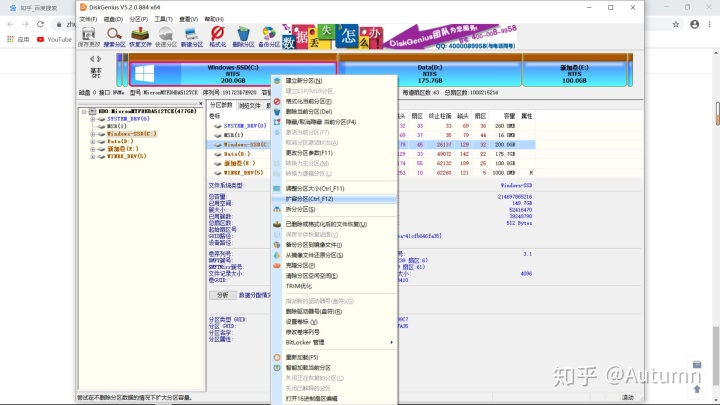Switch to the 浏览文件 tab
Screen dimensions: 720x405
pos(249,106)
